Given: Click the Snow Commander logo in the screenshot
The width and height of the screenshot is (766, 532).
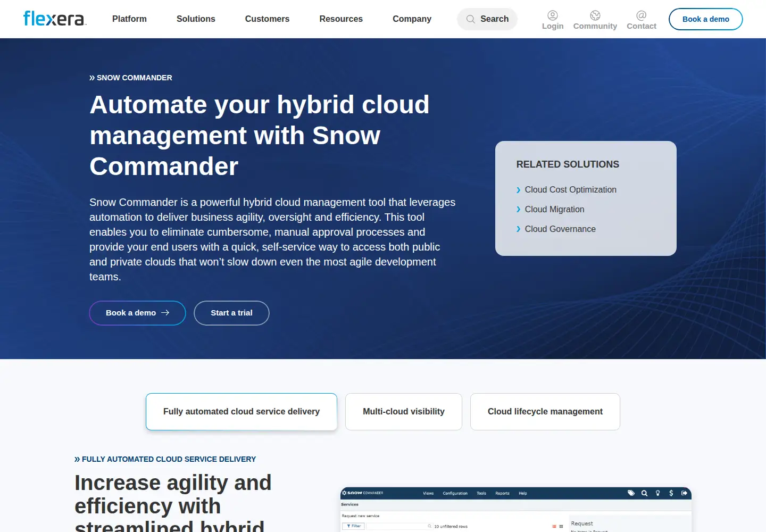Looking at the screenshot, I should [363, 493].
